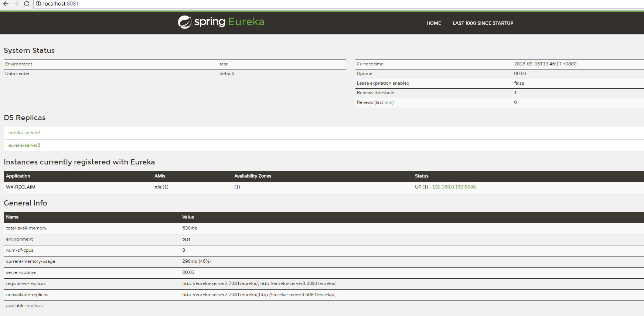Click the total-avail-memory row name
The image size is (644, 316).
pos(26,228)
